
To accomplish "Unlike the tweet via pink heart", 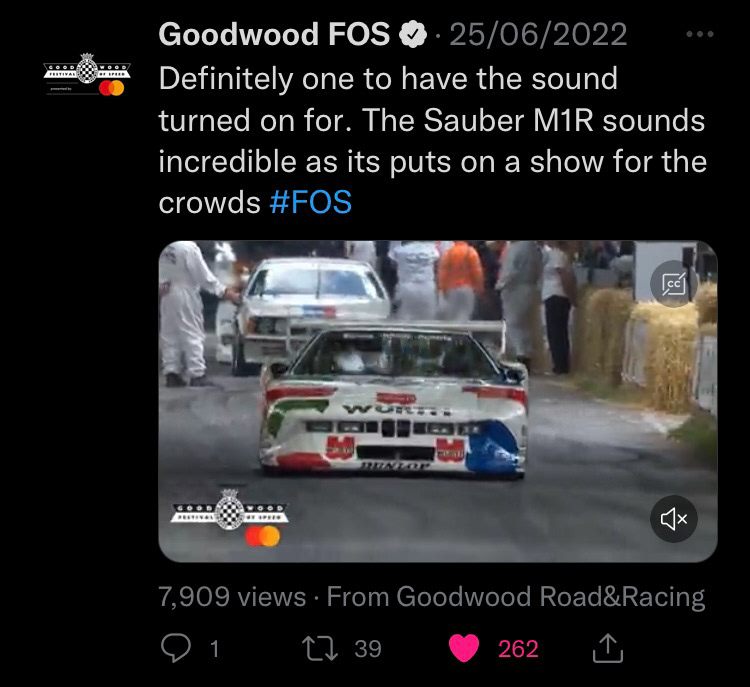I will tap(464, 648).
